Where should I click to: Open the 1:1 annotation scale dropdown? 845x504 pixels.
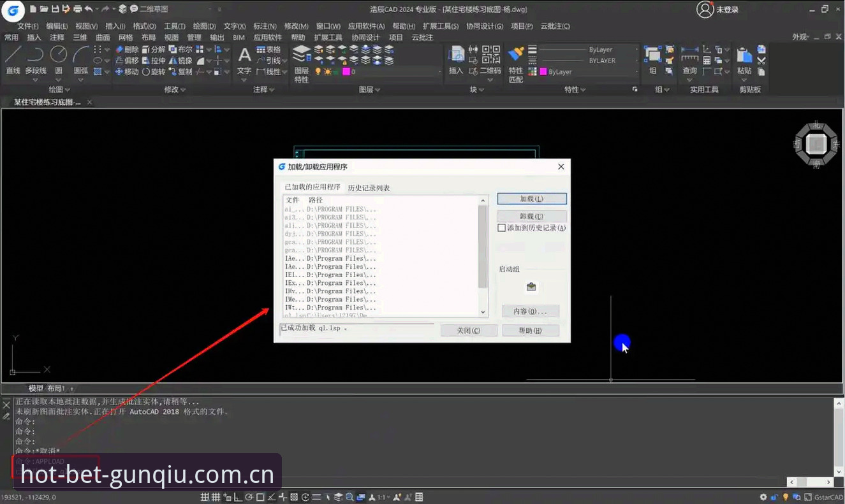tap(384, 497)
